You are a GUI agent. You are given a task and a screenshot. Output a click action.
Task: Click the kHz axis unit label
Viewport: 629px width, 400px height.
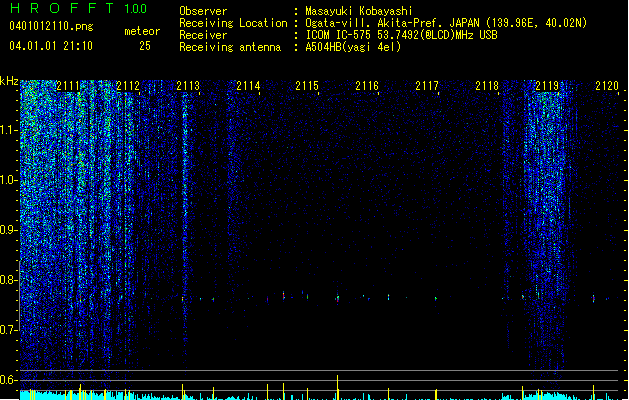[9, 81]
